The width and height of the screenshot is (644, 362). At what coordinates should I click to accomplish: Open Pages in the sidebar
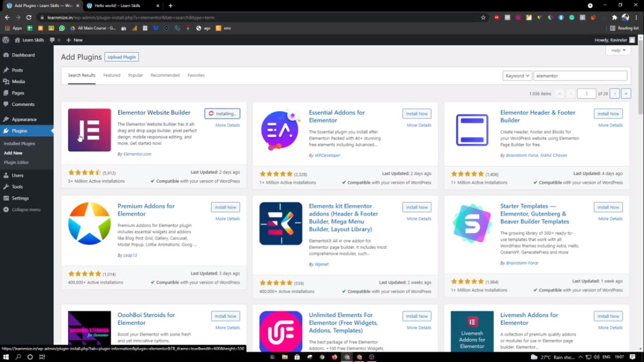[18, 93]
